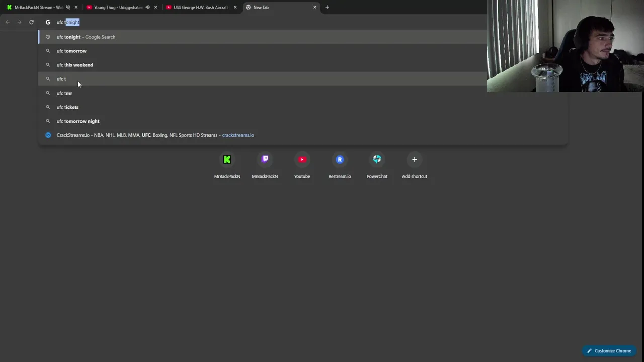Viewport: 644px width, 362px height.
Task: Close the Young Thug tab
Action: pos(155,7)
